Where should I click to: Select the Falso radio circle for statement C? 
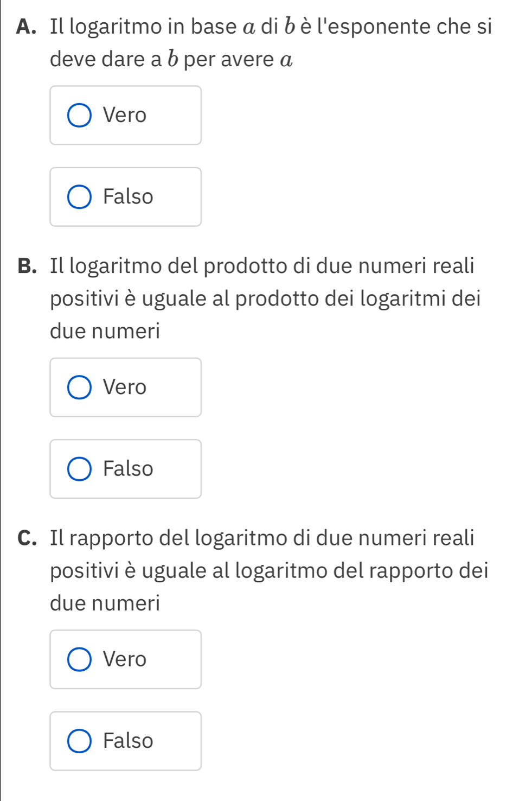[x=79, y=741]
